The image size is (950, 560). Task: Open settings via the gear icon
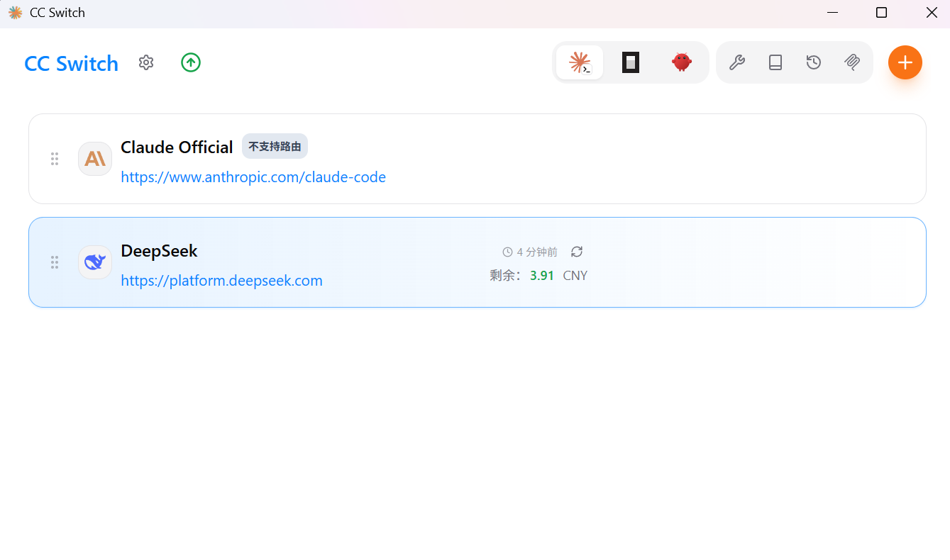[x=146, y=62]
